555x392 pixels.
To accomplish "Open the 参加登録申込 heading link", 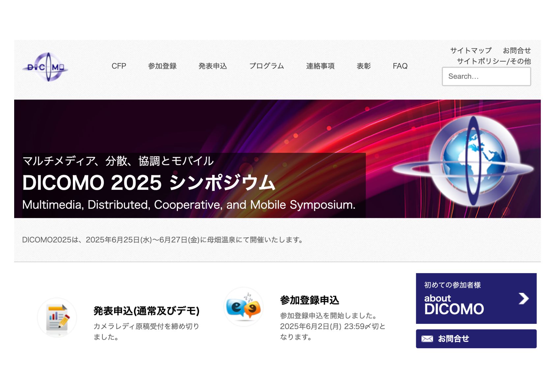I will coord(309,300).
